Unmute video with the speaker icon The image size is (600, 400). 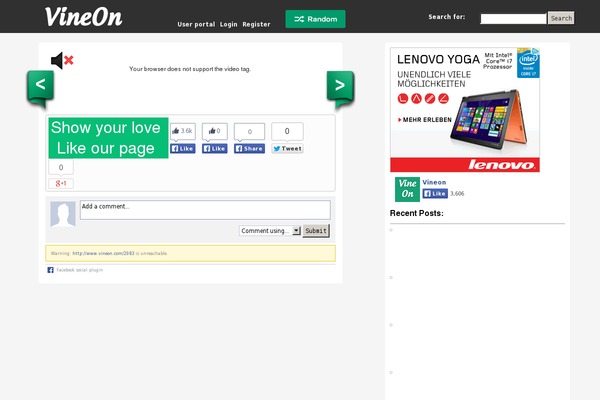coord(62,60)
